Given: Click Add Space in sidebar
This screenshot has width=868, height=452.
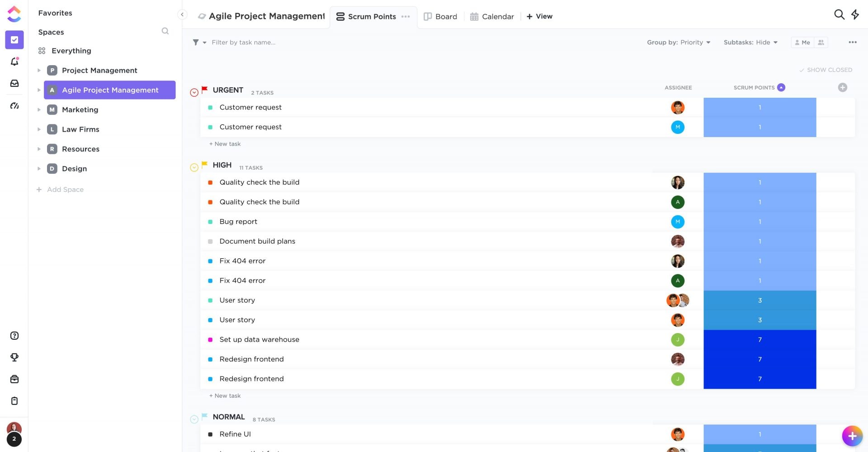Looking at the screenshot, I should click(x=65, y=190).
